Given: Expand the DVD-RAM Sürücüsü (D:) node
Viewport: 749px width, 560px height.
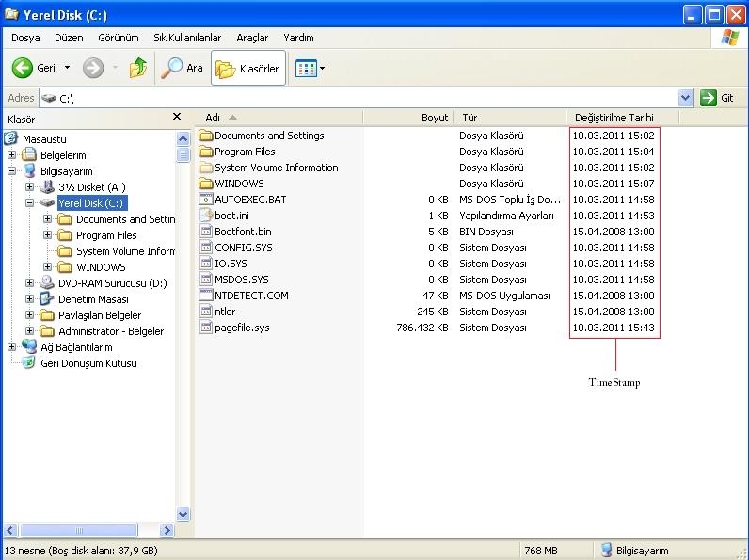Looking at the screenshot, I should (x=29, y=283).
